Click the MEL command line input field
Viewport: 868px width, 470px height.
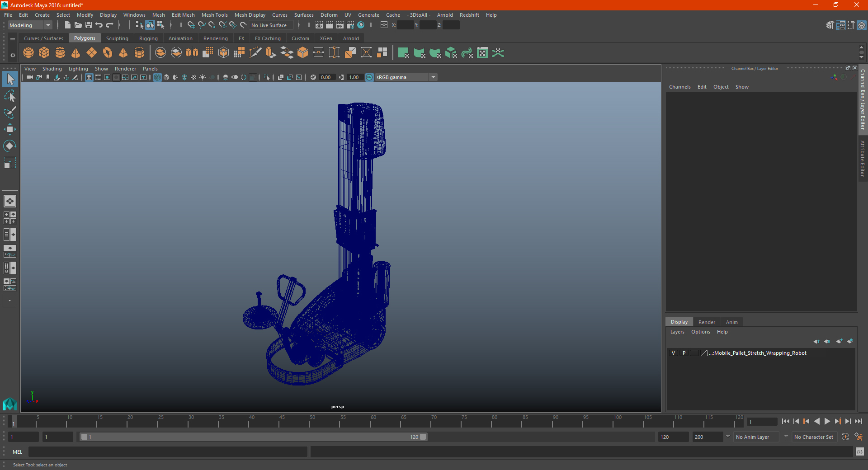point(168,452)
